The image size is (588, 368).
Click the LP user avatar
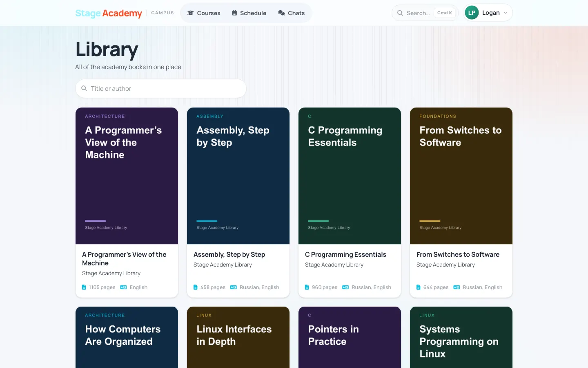pos(472,13)
